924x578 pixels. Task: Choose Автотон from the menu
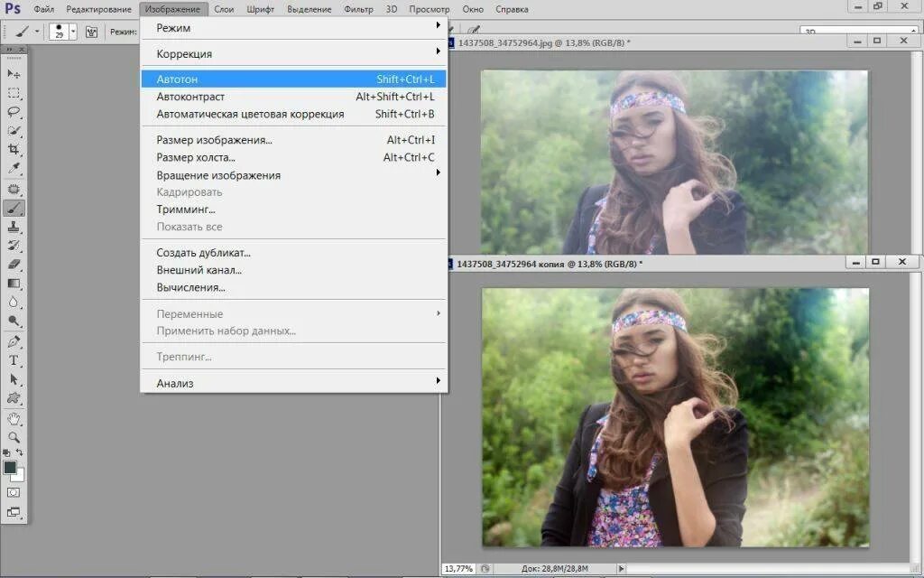293,79
